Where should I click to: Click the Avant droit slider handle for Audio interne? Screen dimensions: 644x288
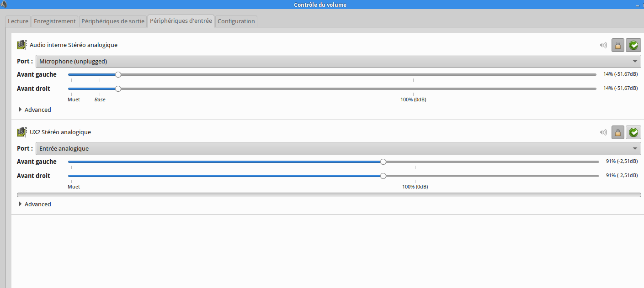(118, 89)
